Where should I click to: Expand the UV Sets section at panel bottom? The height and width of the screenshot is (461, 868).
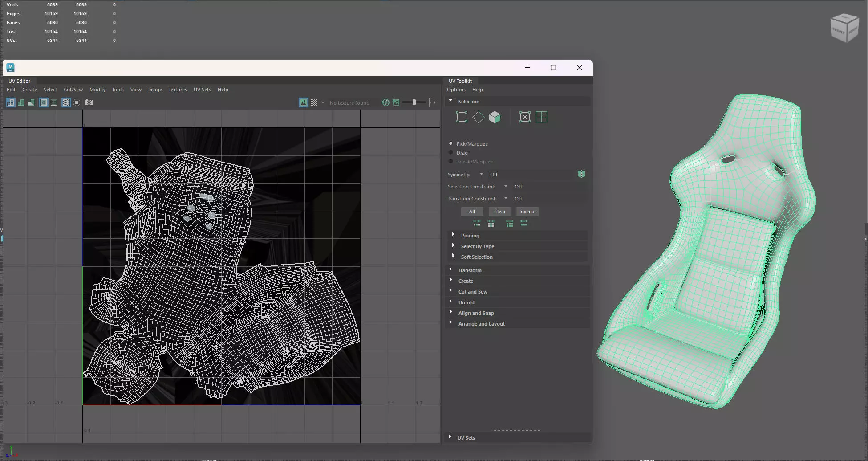click(518, 437)
